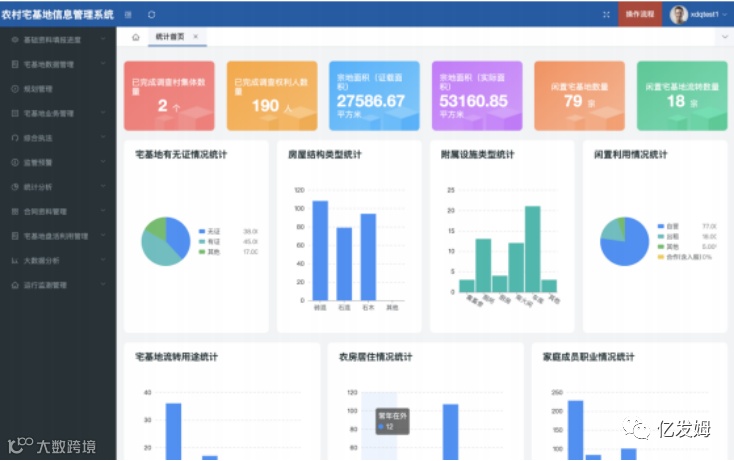Toggle 其他 legend in 有无证情况 chart
This screenshot has width=734, height=461.
[209, 252]
